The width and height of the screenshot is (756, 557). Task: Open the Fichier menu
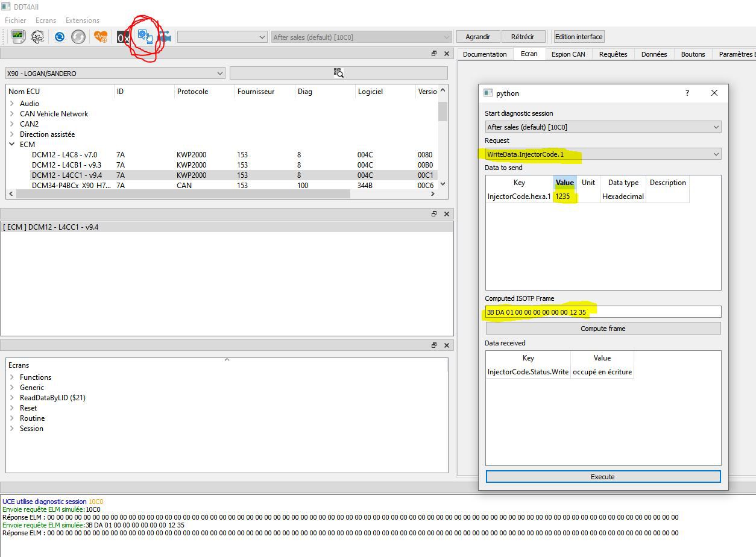16,20
